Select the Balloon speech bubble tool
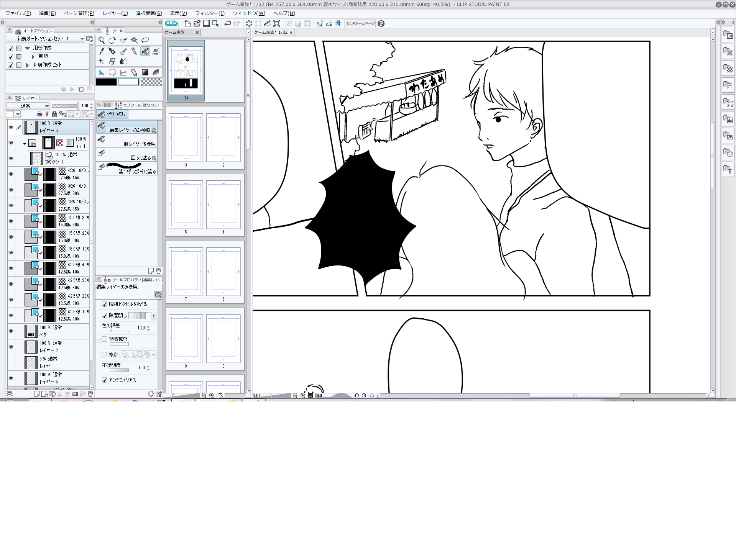This screenshot has width=736, height=560. [x=112, y=72]
